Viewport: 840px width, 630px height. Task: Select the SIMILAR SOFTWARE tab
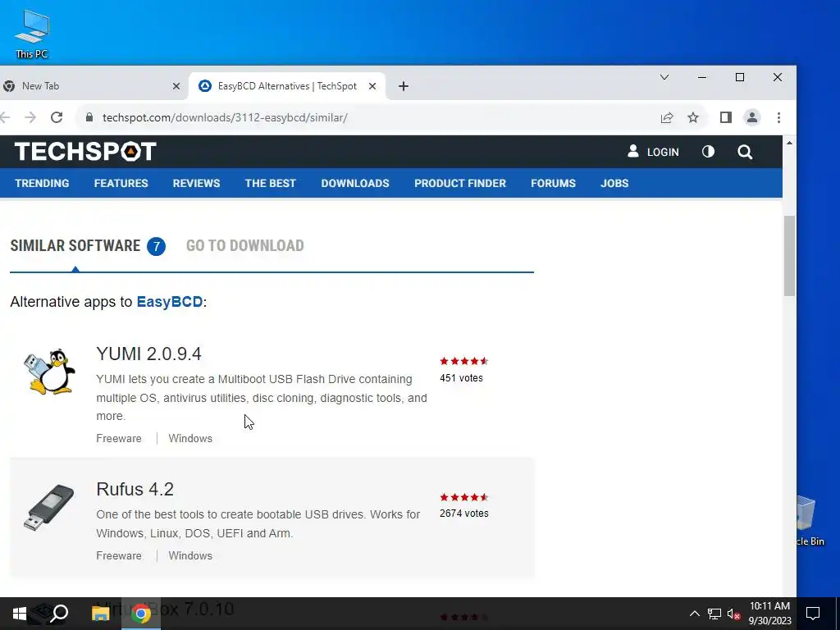coord(88,246)
